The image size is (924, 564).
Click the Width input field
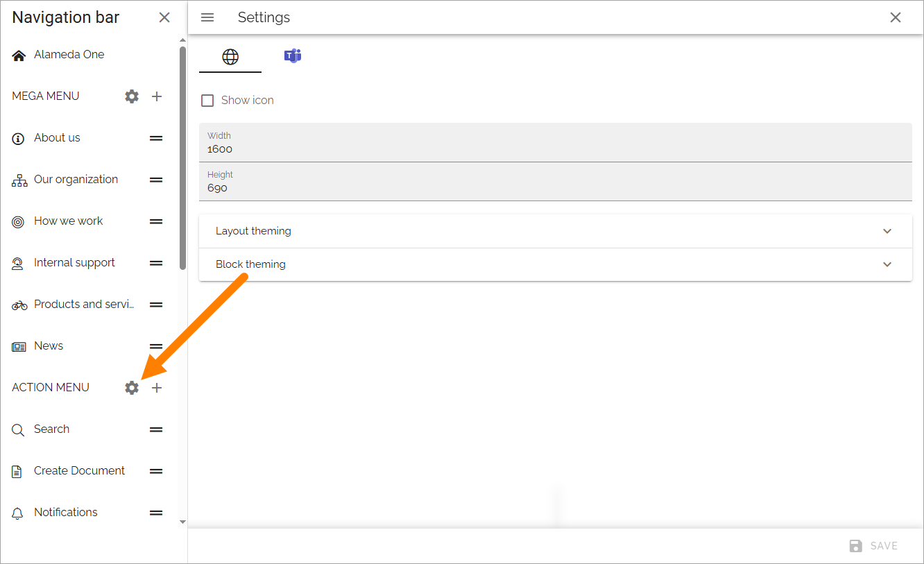(555, 143)
